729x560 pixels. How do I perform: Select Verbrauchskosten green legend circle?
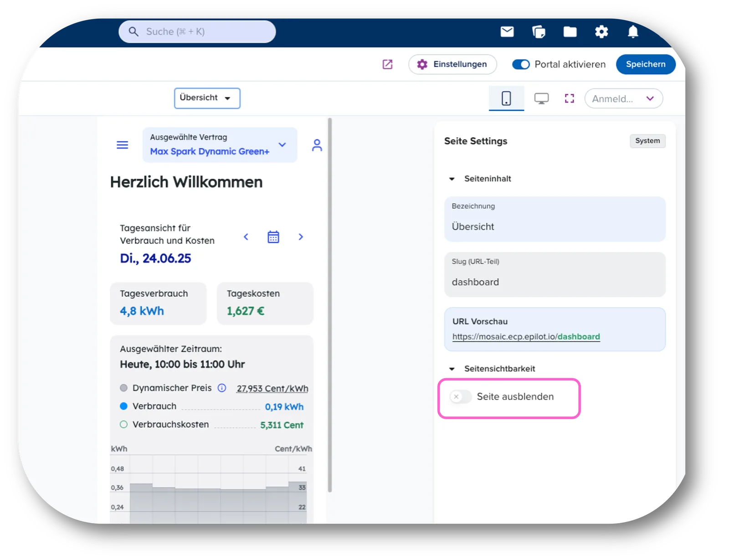(x=123, y=425)
